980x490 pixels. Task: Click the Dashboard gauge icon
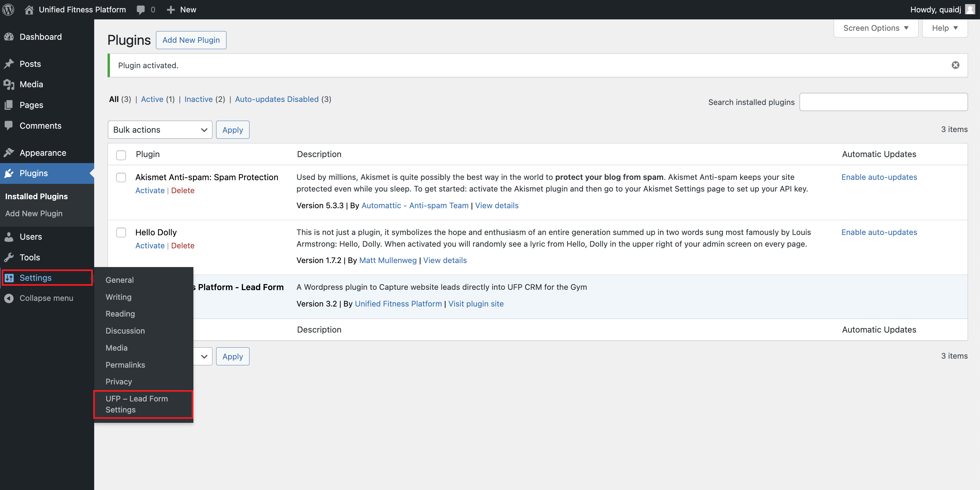tap(9, 37)
